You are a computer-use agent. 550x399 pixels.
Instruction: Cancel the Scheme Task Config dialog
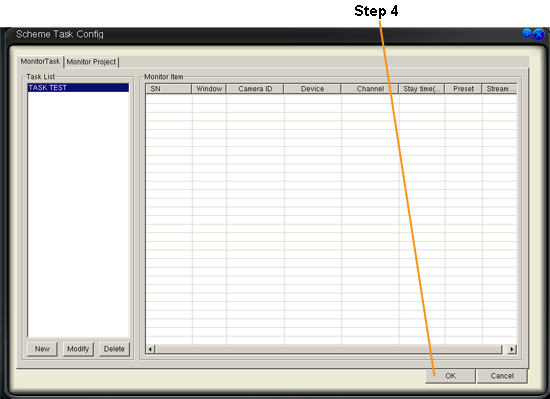pos(502,376)
